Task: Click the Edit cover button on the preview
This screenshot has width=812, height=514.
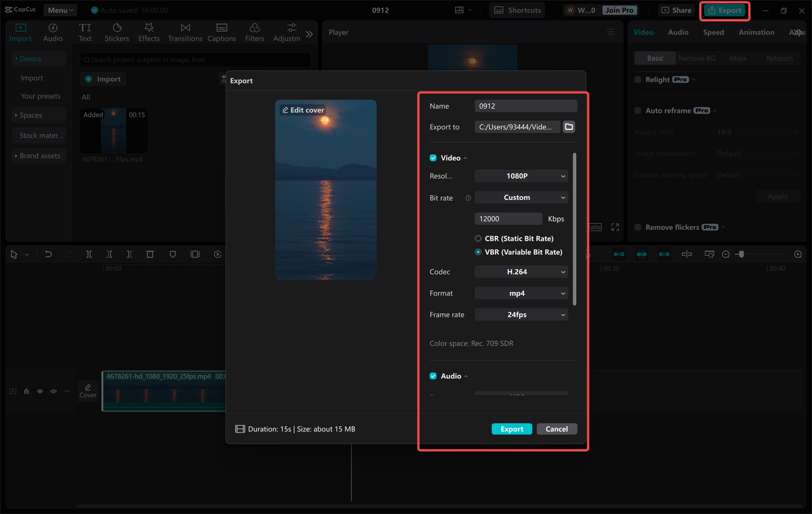Action: pos(303,109)
